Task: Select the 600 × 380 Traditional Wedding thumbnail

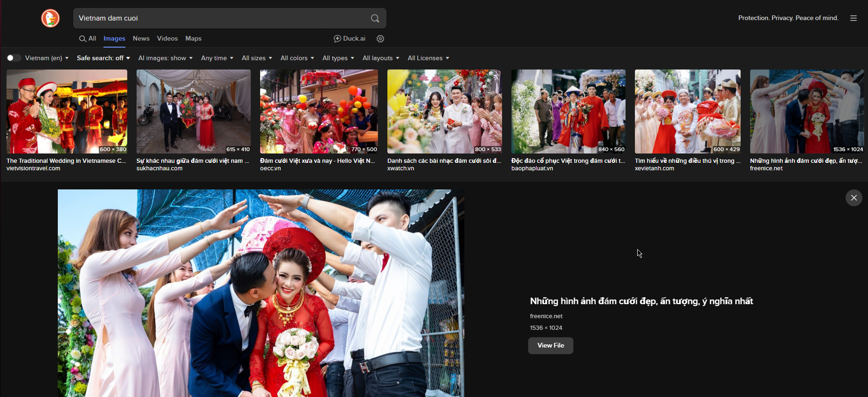Action: tap(67, 111)
